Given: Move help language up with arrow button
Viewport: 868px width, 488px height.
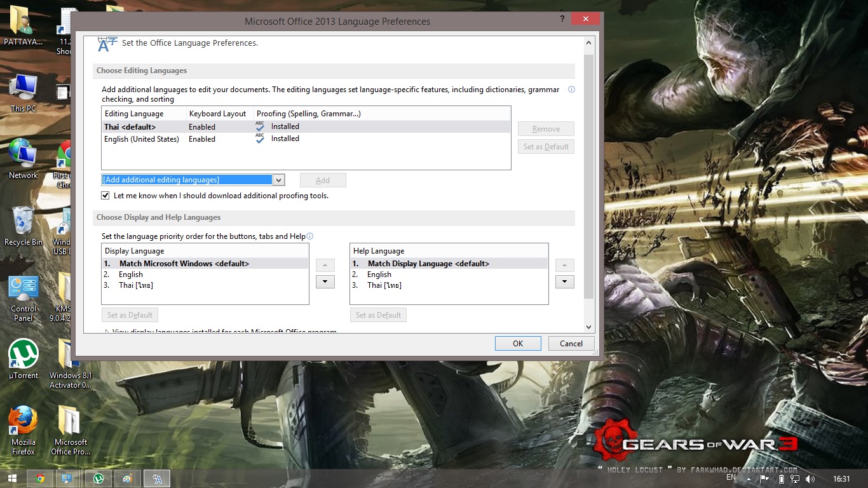Looking at the screenshot, I should click(565, 265).
